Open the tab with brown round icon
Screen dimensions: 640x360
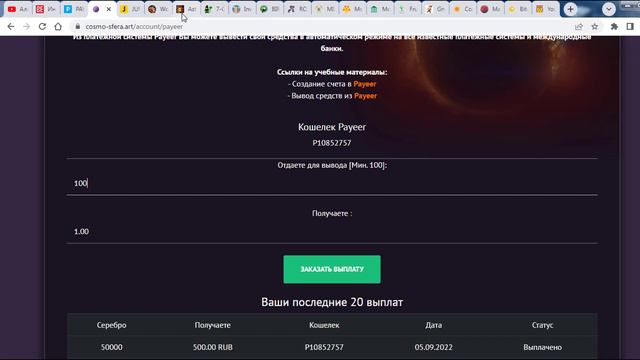click(x=158, y=9)
